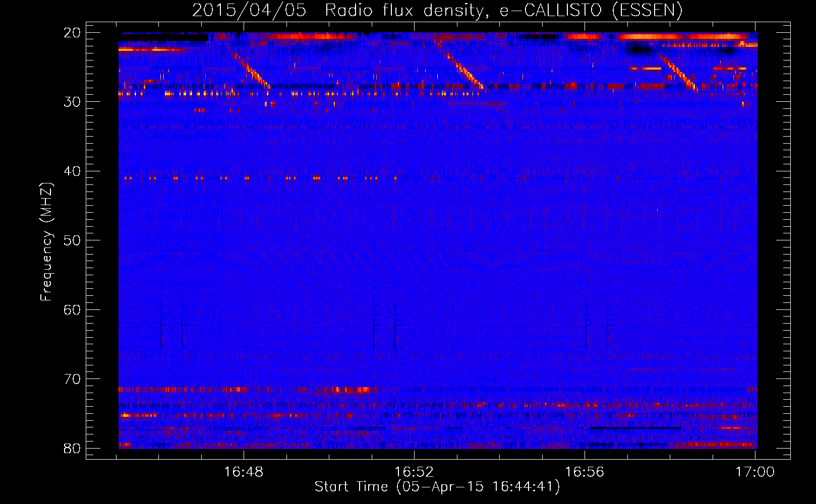This screenshot has width=816, height=504.
Task: Click the 20 MHz frequency tick label
Action: coord(72,33)
